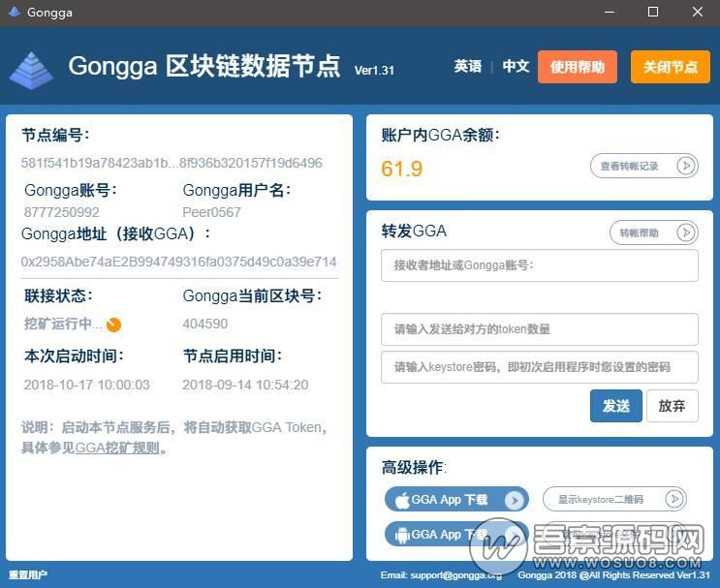720x588 pixels.
Task: Click the Apple GGA App 下载 button
Action: (x=456, y=500)
